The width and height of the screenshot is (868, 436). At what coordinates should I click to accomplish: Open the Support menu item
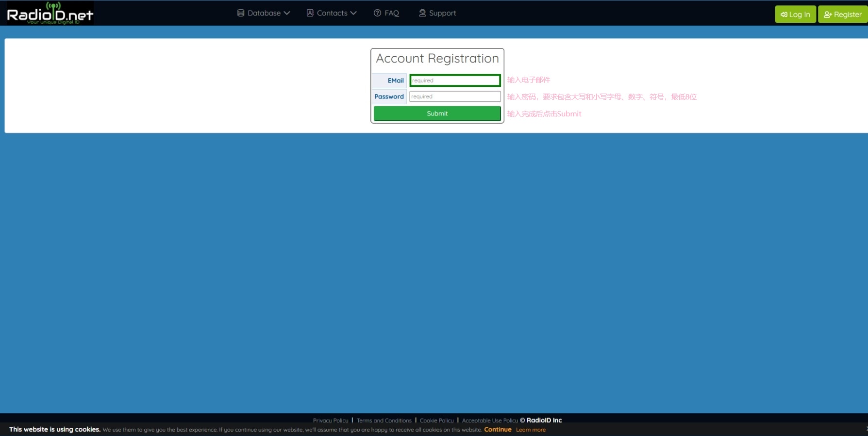pyautogui.click(x=442, y=13)
